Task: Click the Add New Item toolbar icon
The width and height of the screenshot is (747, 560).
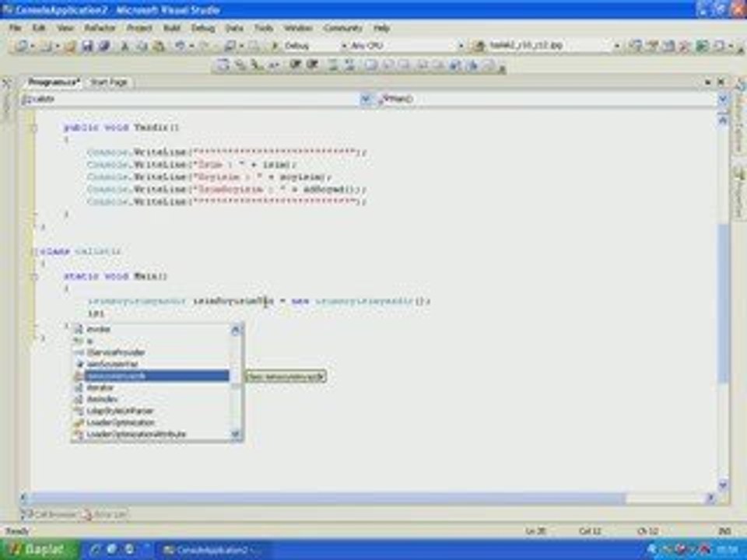Action: [x=46, y=46]
